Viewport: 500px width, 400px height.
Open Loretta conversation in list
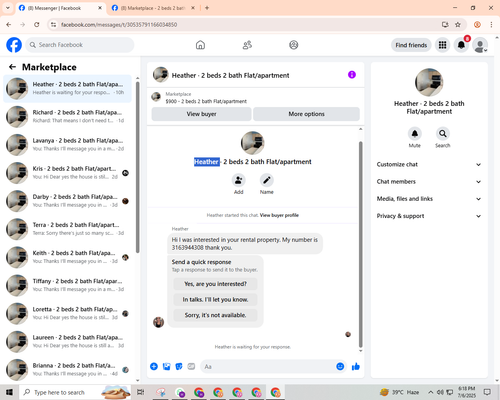67,313
